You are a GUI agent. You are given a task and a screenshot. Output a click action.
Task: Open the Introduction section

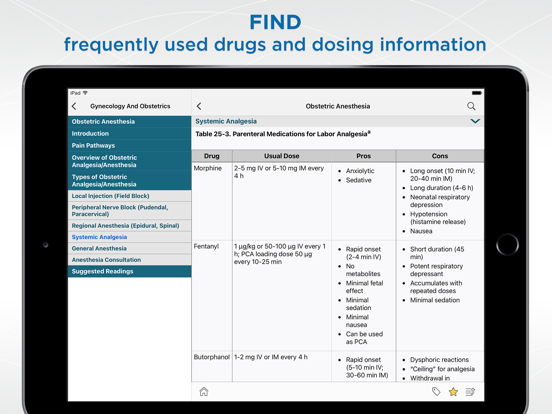(130, 133)
